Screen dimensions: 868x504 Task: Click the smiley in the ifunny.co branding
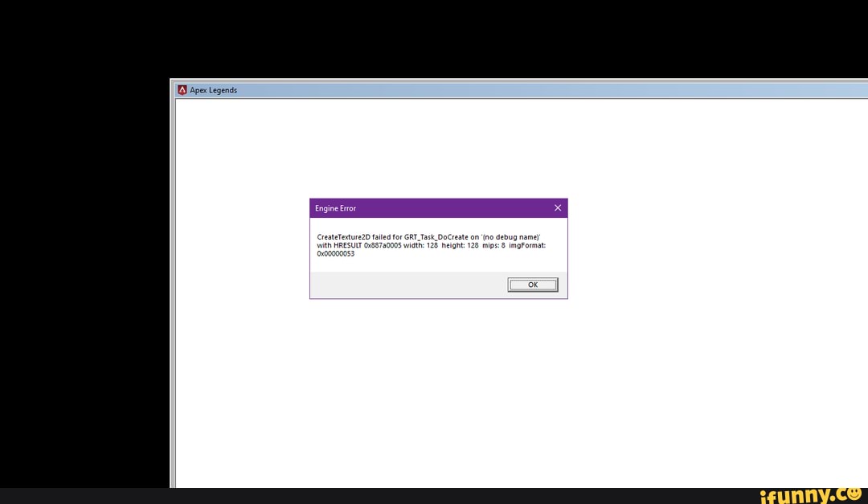tap(854, 494)
